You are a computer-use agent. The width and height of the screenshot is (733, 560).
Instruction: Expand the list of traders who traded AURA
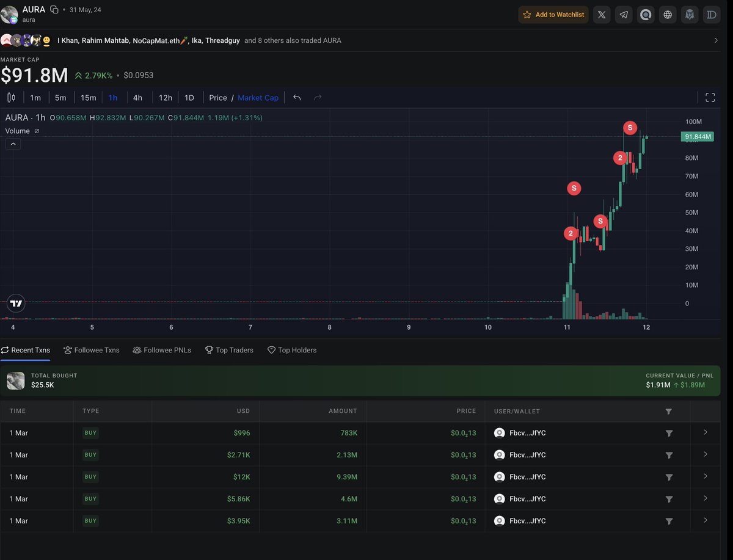tap(716, 40)
